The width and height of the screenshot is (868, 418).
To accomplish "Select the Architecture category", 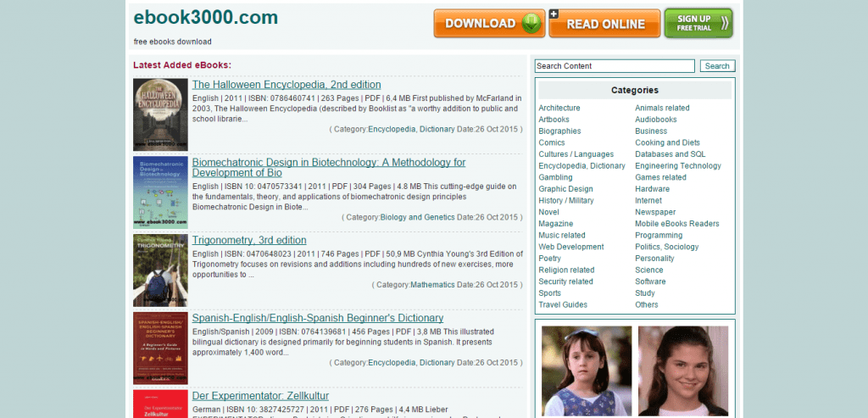I will pos(559,108).
